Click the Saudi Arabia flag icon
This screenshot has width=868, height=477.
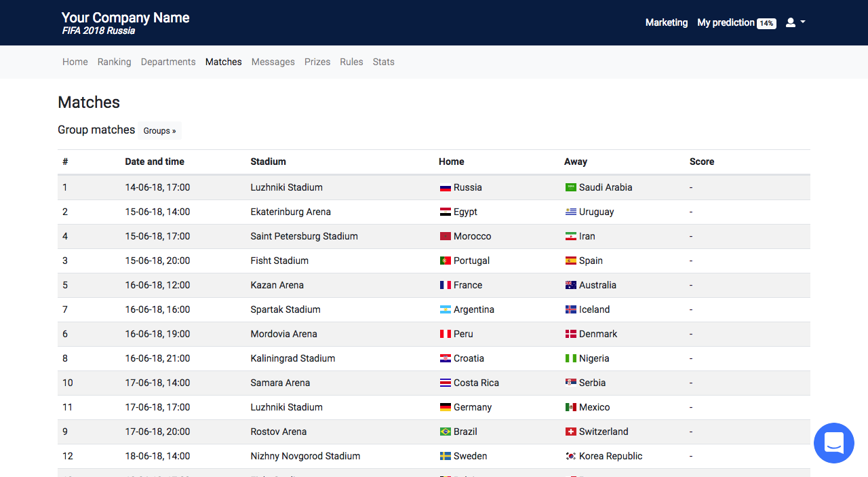tap(571, 187)
